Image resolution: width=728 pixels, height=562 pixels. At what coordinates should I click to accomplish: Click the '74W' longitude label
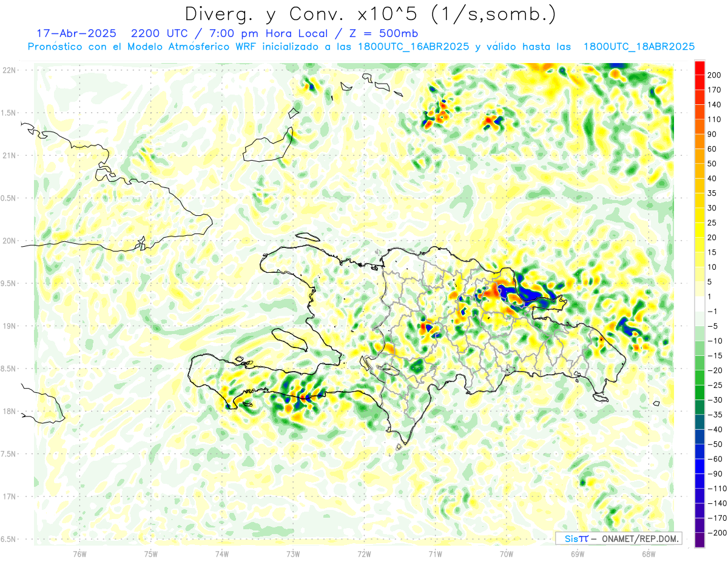(221, 554)
